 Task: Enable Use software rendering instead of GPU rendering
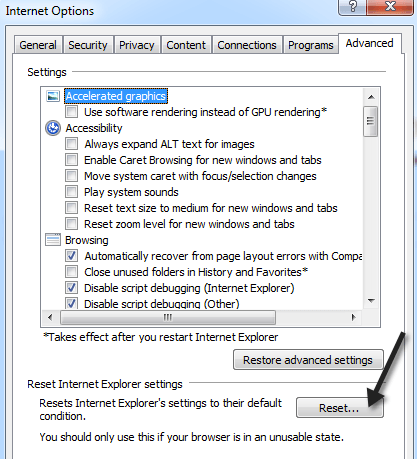(71, 112)
